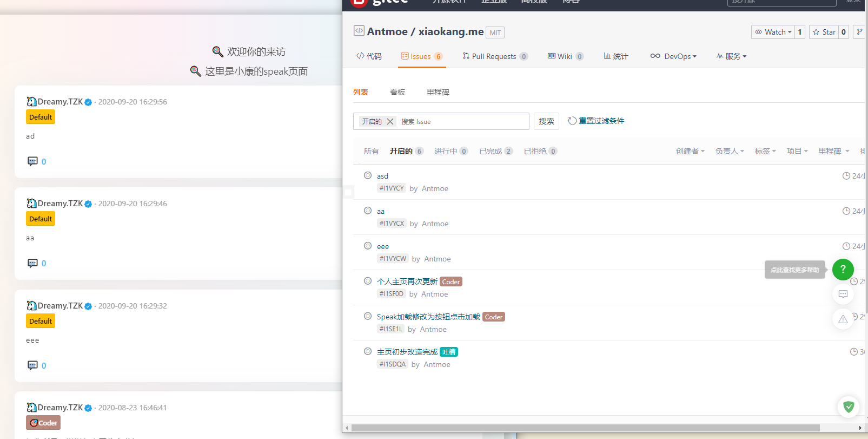The height and width of the screenshot is (439, 868).
Task: Select the Issues tab
Action: click(422, 56)
